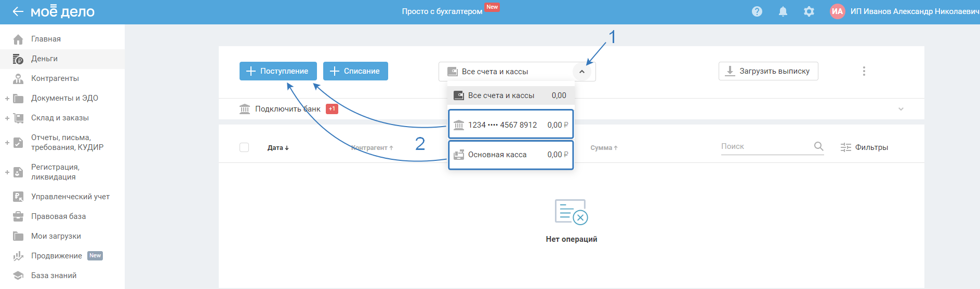Click the bank building icon beside Подключить банк
The width and height of the screenshot is (980, 289).
point(245,109)
